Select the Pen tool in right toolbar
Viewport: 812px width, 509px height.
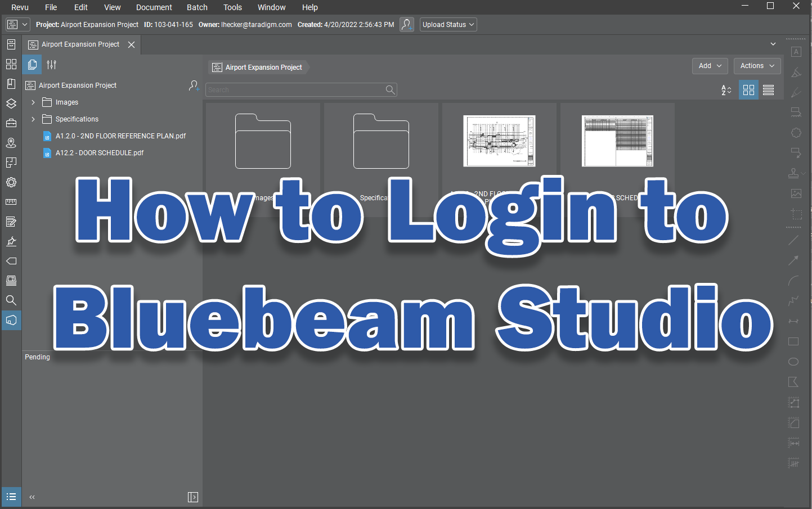[796, 92]
